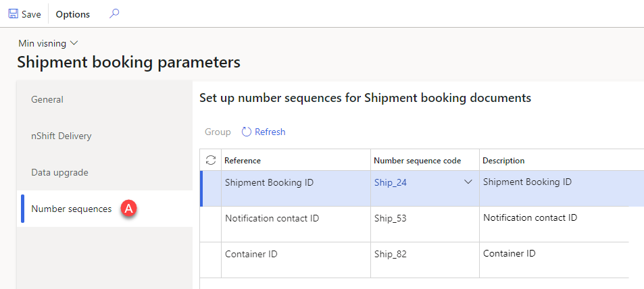Open the Options menu
The image size is (644, 289).
(73, 14)
